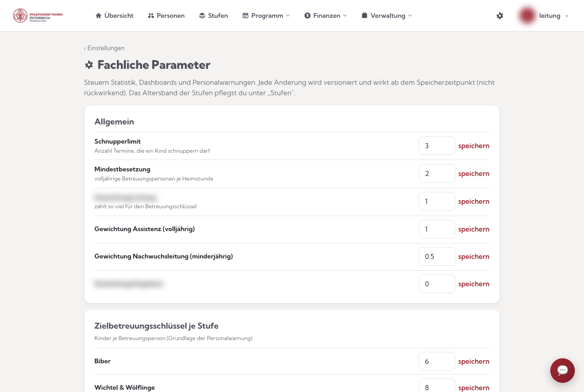The height and width of the screenshot is (392, 584).
Task: Go to the Übersicht page
Action: click(115, 15)
